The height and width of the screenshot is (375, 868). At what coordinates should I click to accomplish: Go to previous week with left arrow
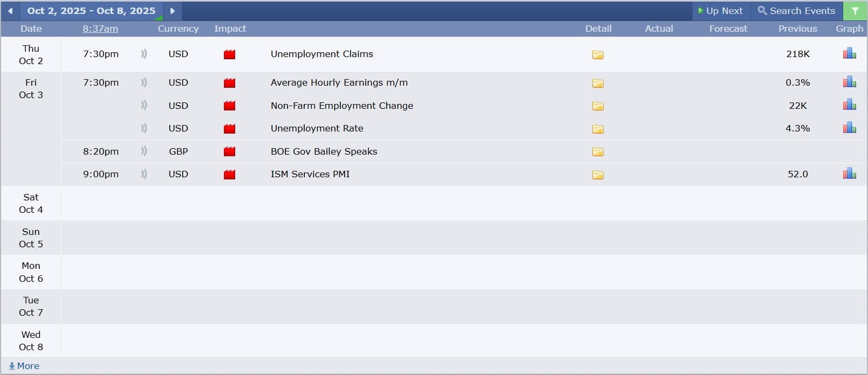[10, 11]
